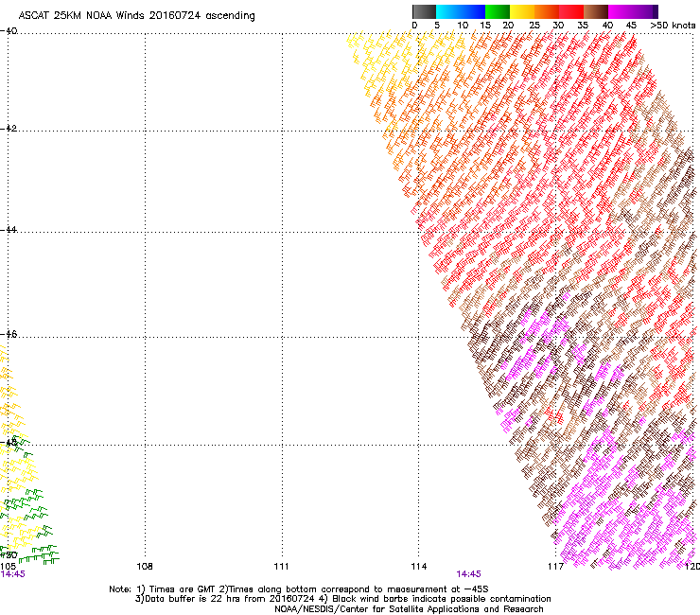Image resolution: width=700 pixels, height=615 pixels.
Task: Click the green 15-20 knots color band
Action: [498, 11]
